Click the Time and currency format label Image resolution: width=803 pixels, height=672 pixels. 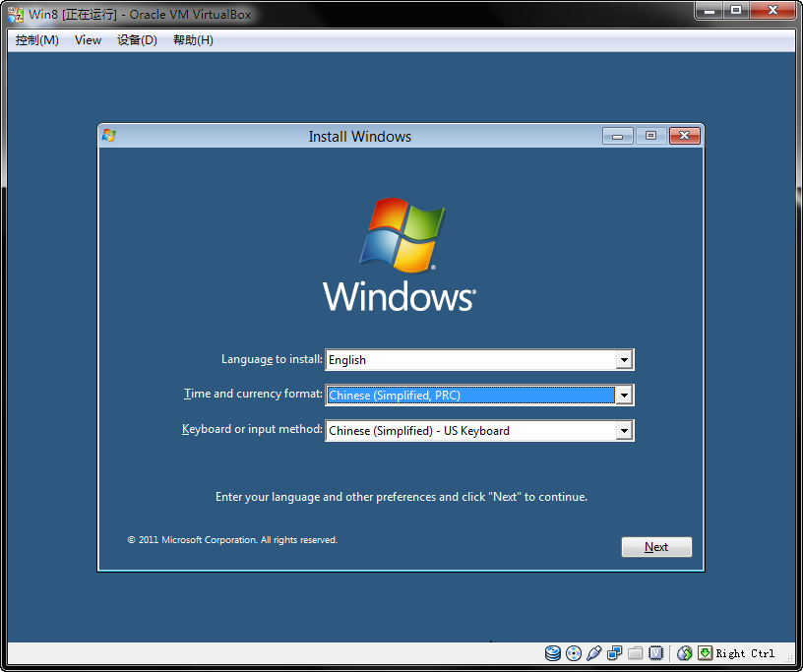254,394
